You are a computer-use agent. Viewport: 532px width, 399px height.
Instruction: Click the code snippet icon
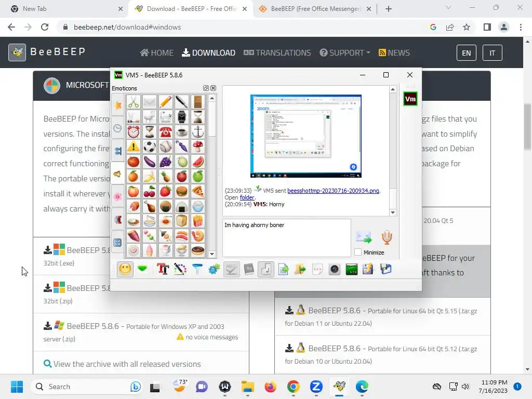tap(317, 270)
